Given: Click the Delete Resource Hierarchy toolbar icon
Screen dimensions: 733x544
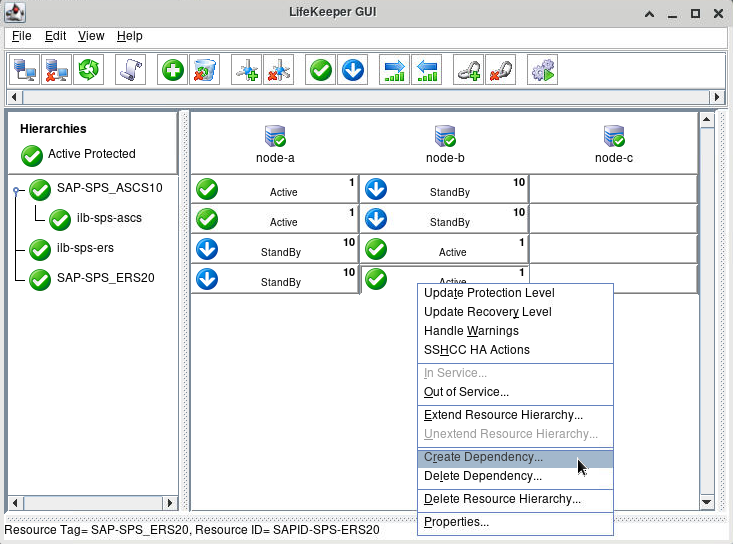Looking at the screenshot, I should (205, 70).
